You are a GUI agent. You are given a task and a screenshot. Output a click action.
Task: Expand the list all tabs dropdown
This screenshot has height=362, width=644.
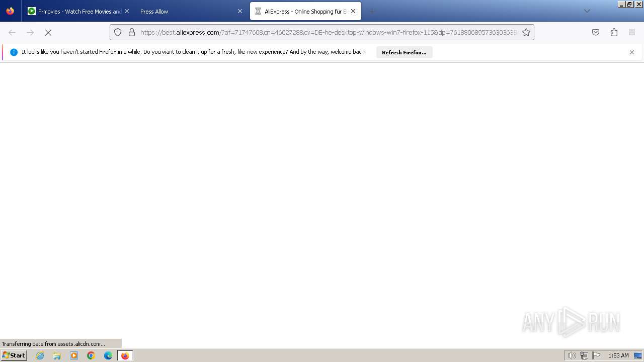point(587,11)
